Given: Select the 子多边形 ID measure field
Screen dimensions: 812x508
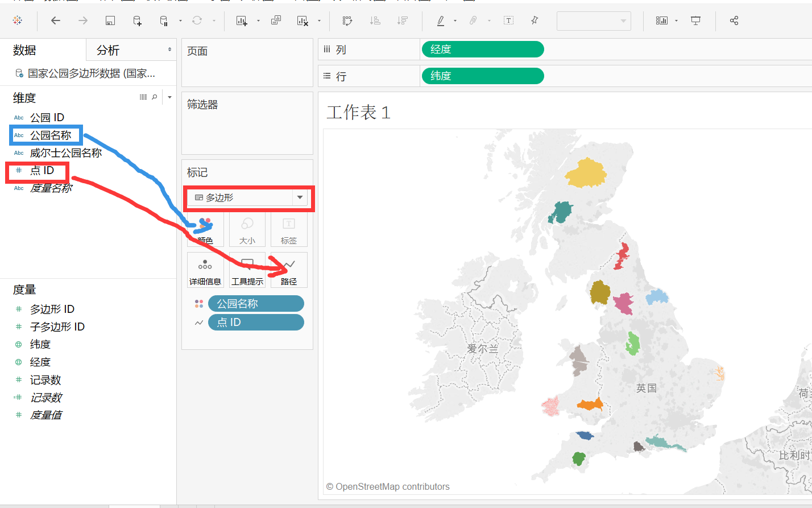Looking at the screenshot, I should coord(57,327).
